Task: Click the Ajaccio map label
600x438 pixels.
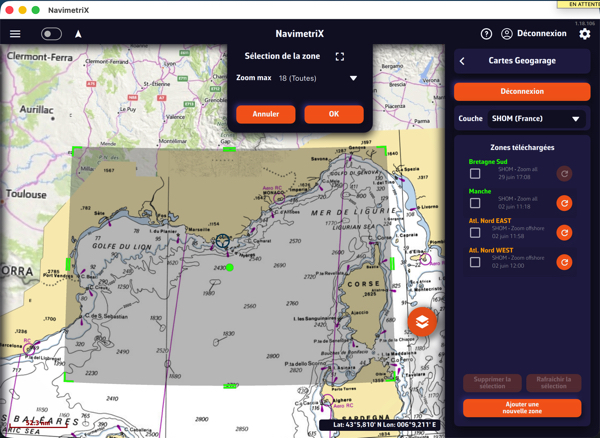Action: coord(359,313)
